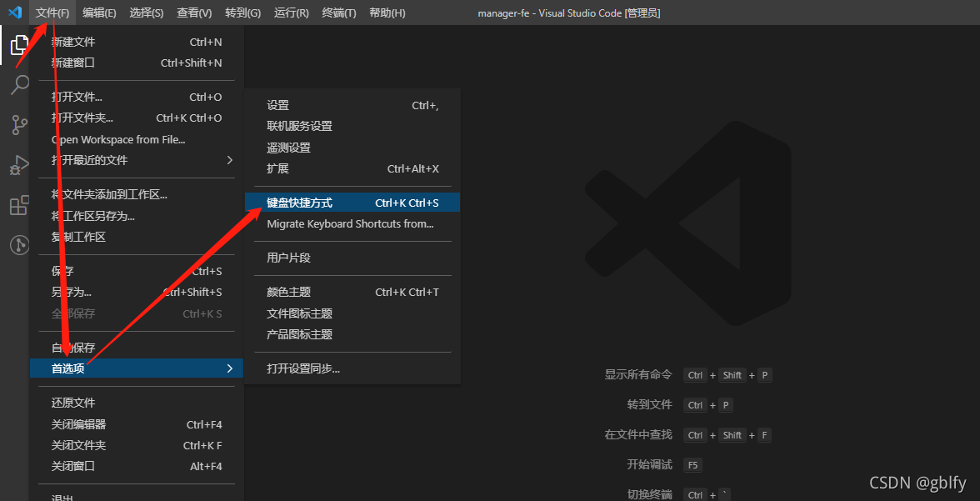The width and height of the screenshot is (980, 501).
Task: Open 联机服务设置 entry
Action: 352,127
